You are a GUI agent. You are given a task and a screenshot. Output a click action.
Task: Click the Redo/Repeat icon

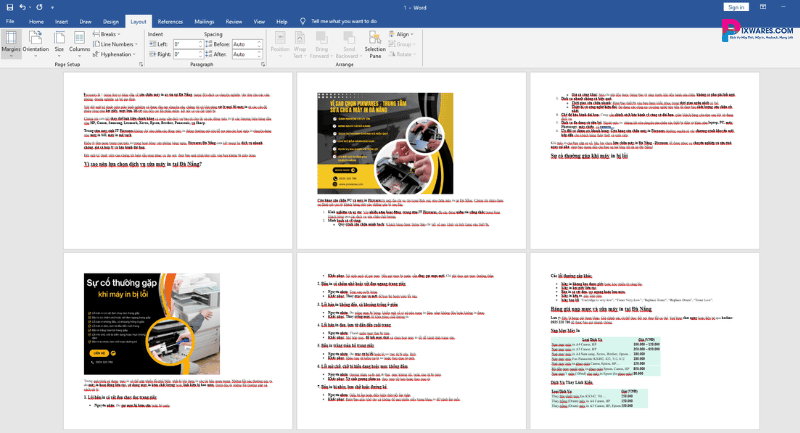[38, 6]
